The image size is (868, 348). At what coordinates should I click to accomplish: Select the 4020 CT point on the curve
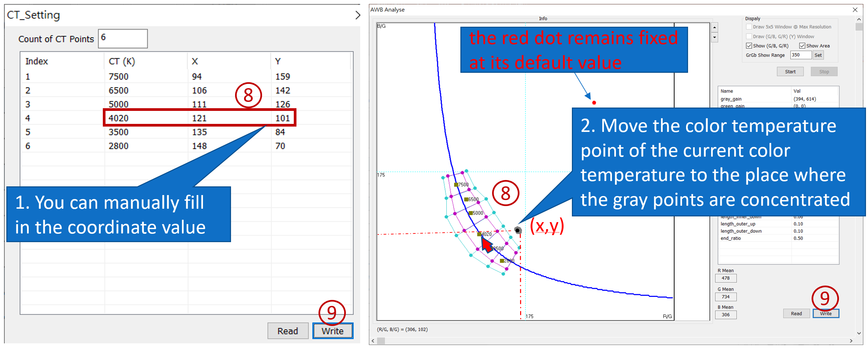point(479,234)
